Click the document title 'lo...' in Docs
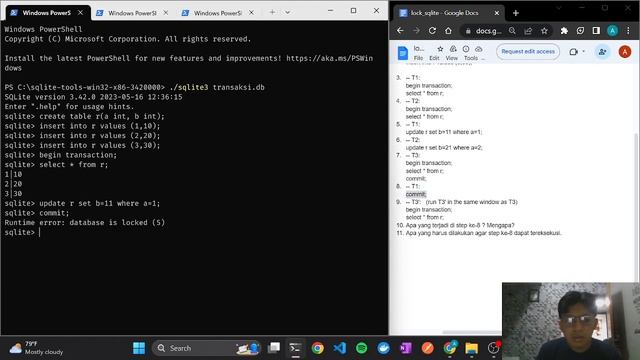Screen dimensions: 640x360 coord(419,49)
